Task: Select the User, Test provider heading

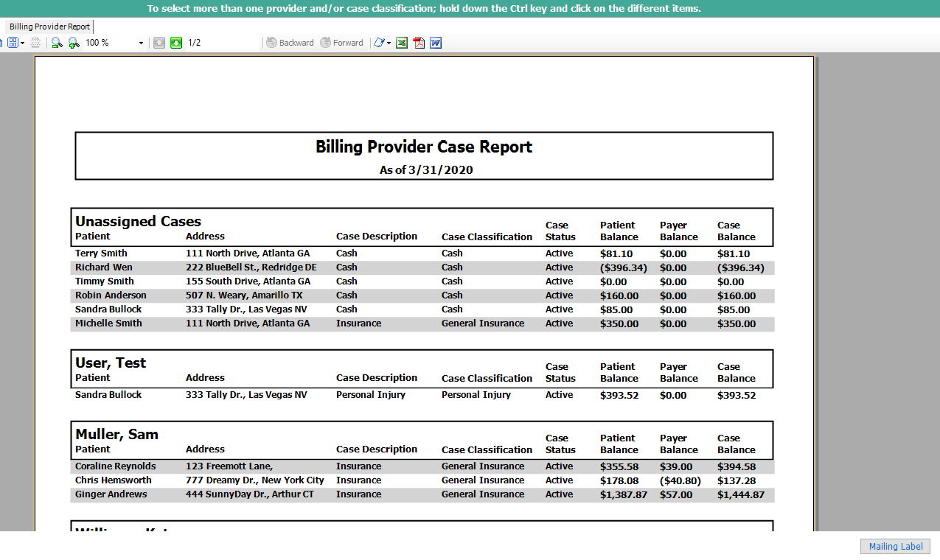Action: coord(111,363)
